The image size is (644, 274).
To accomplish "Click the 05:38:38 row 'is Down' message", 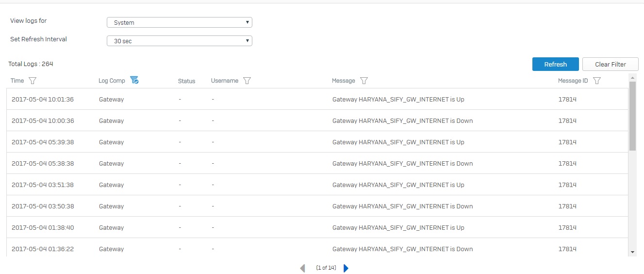I will coord(403,163).
